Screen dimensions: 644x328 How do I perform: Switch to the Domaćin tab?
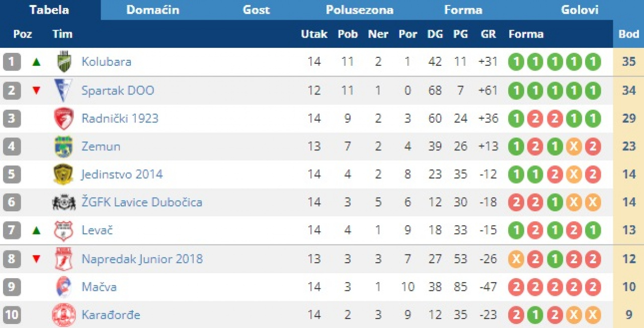coord(153,10)
